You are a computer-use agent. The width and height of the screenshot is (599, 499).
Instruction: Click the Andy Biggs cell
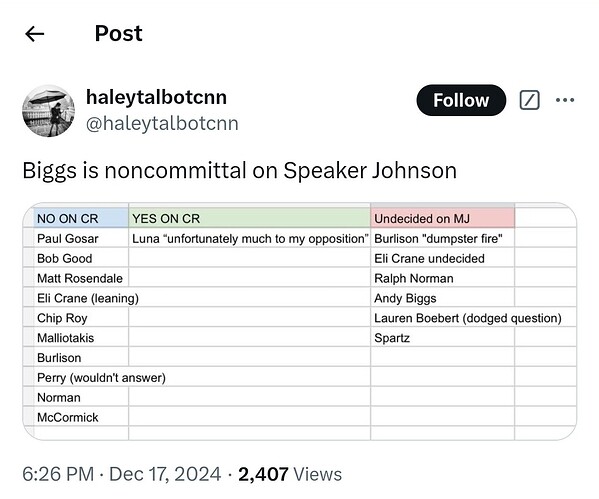442,298
